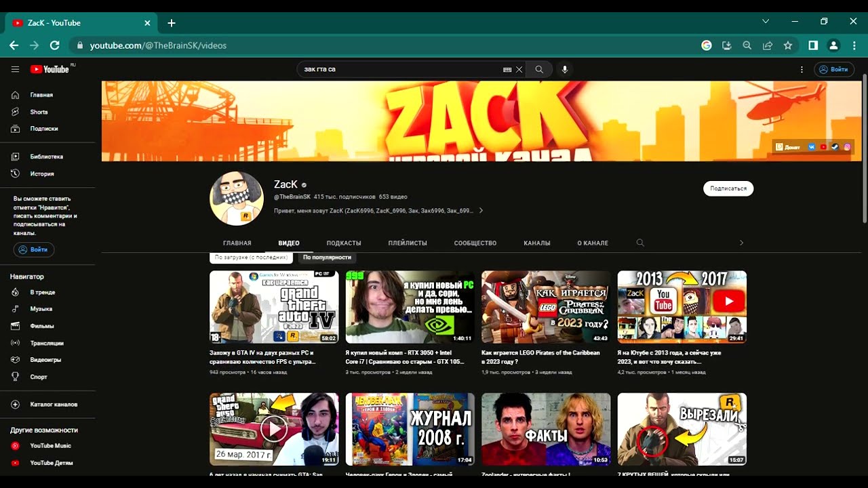Viewport: 868px width, 488px height.
Task: Click the Подписаться button
Action: pyautogui.click(x=728, y=188)
